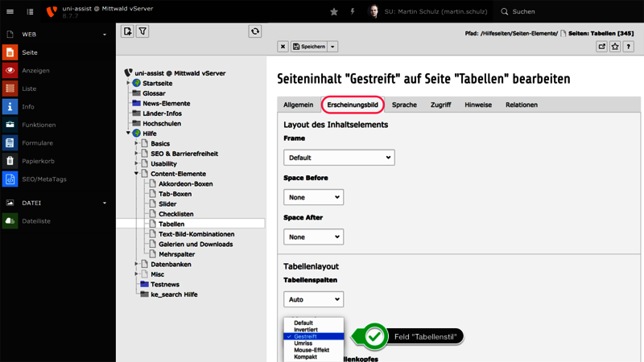This screenshot has height=362, width=644.
Task: Expand the Startseite tree node
Action: [x=128, y=83]
